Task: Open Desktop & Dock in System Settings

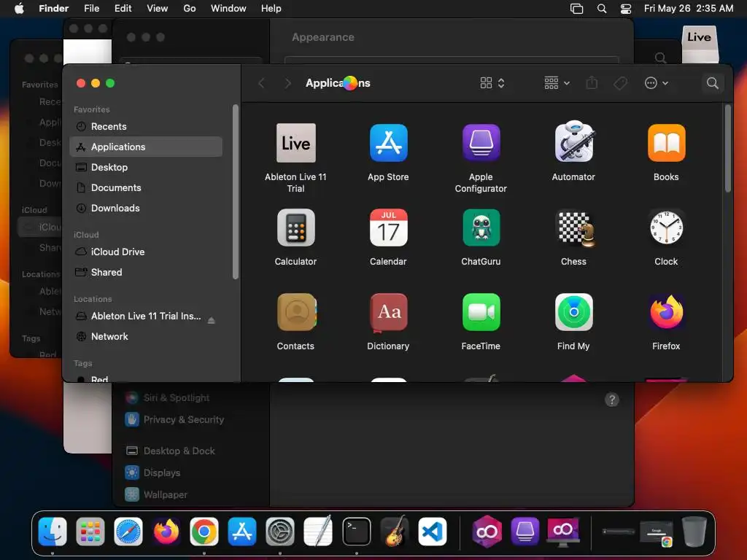Action: click(170, 451)
